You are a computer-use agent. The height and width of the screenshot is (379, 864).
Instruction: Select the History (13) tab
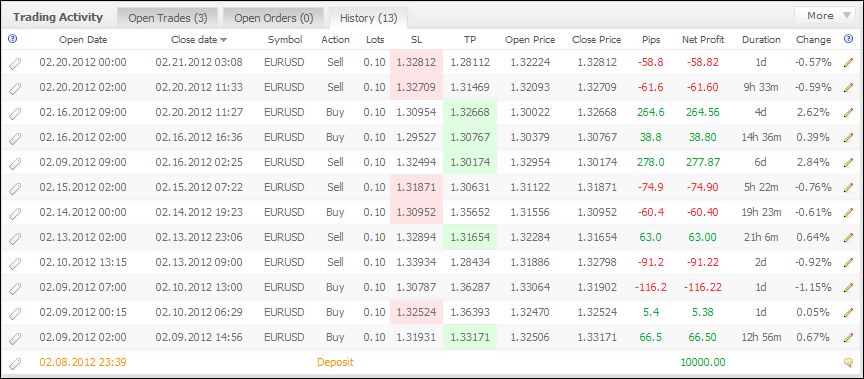pos(369,18)
